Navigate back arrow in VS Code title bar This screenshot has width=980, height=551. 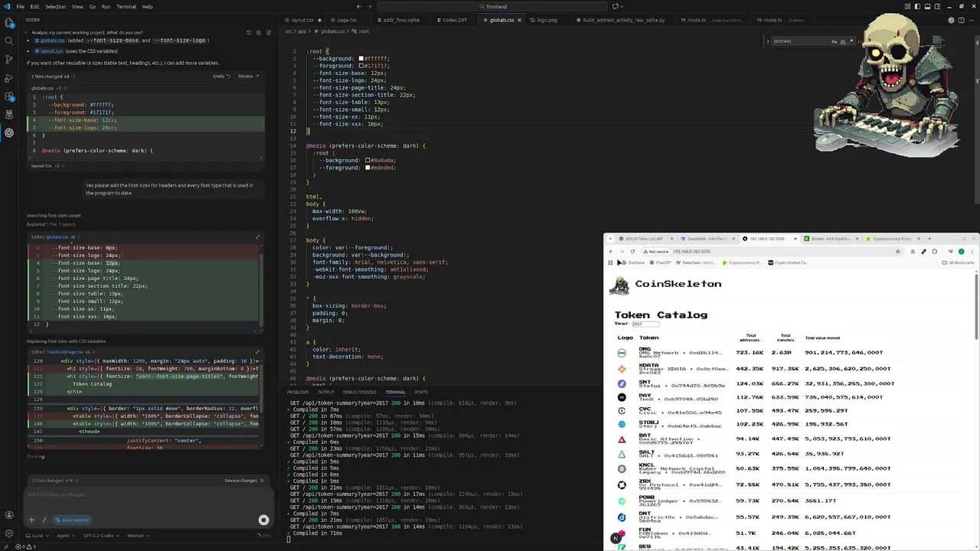[359, 6]
